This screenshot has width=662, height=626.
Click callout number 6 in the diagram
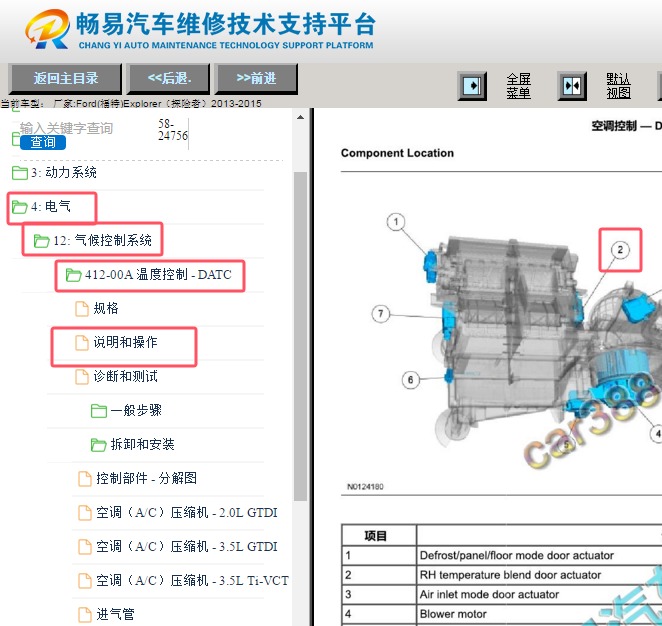[x=410, y=379]
